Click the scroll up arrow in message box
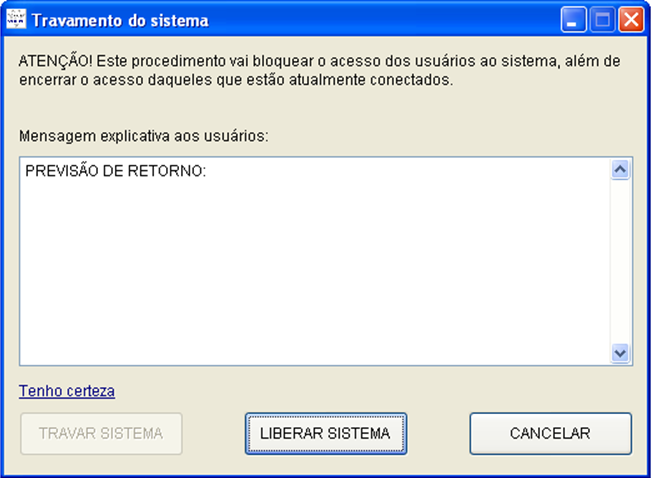The image size is (651, 478). (619, 170)
